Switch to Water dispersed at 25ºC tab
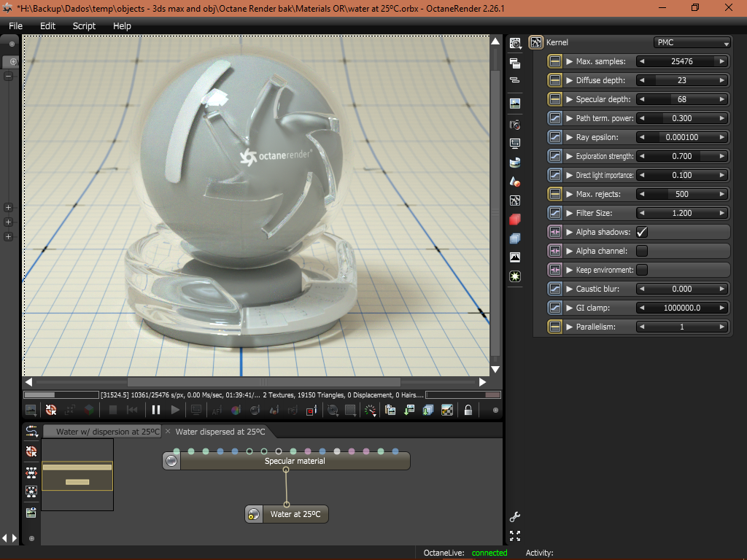747x560 pixels. click(220, 432)
